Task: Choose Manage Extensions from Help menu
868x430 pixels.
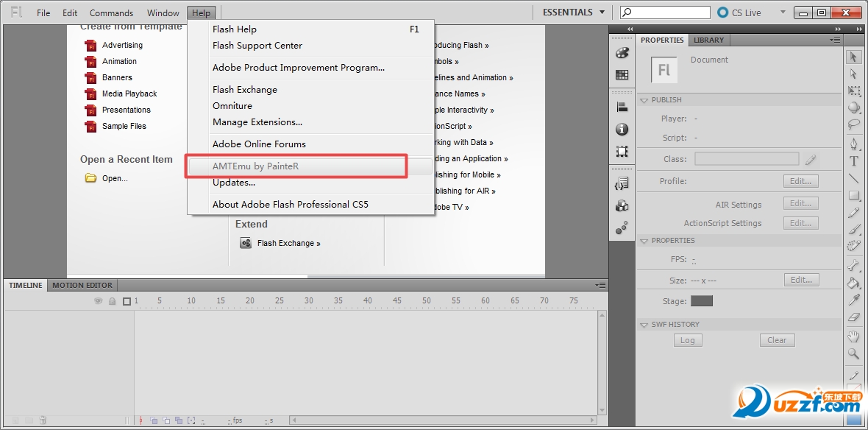Action: 310,122
